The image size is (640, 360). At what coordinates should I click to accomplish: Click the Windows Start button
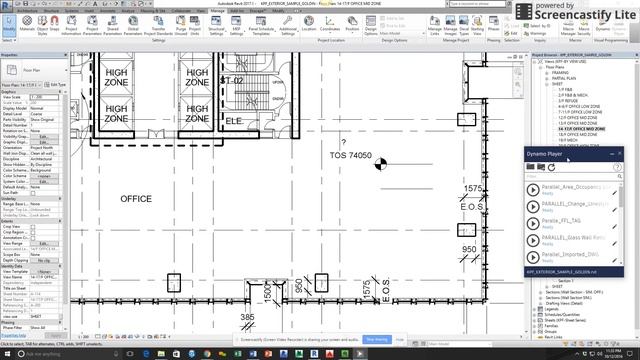pos(7,354)
